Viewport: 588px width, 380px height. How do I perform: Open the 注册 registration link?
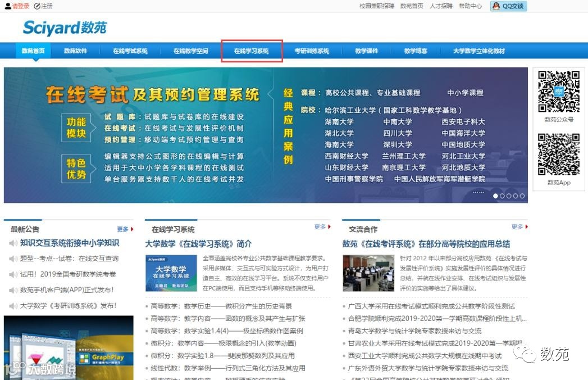(47, 6)
